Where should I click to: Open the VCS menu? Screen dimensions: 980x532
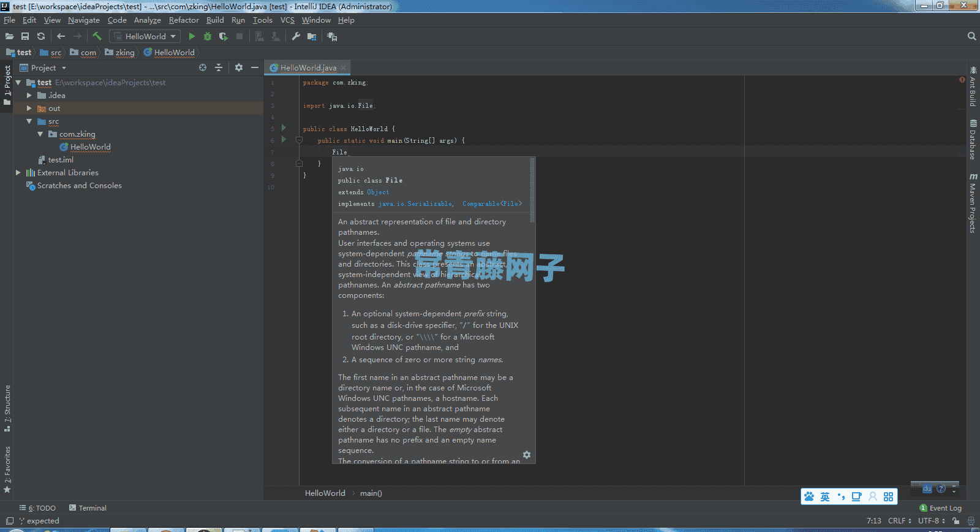tap(287, 20)
